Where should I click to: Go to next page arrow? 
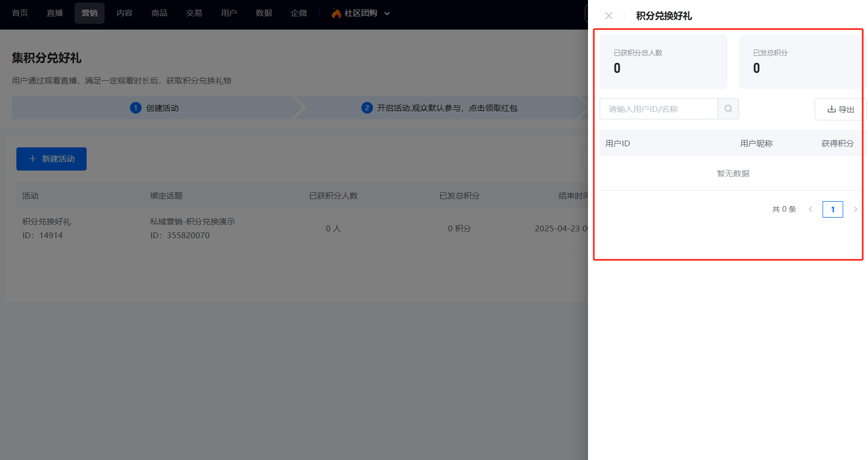click(855, 209)
